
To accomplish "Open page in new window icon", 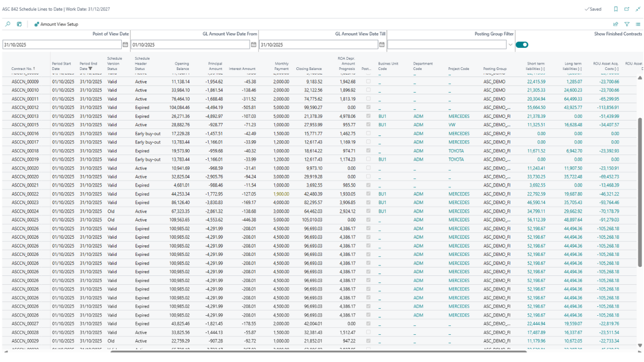I will coord(627,9).
